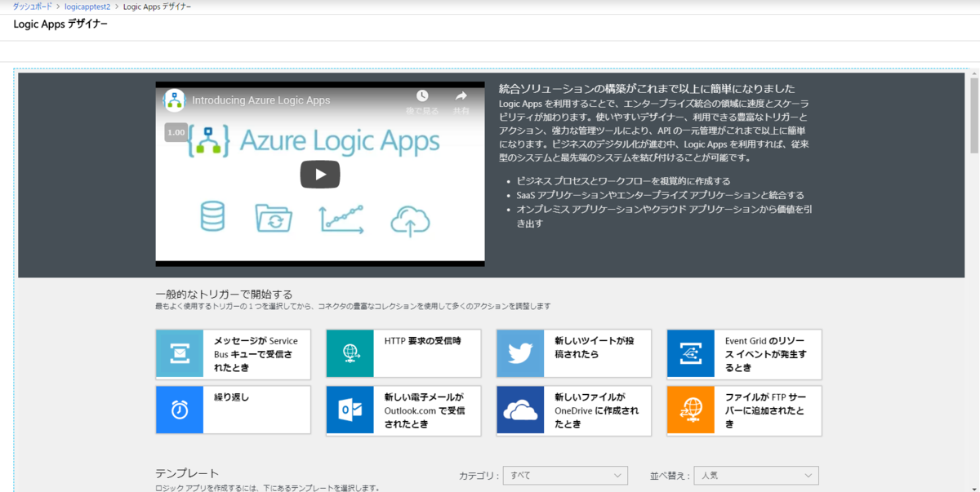Image resolution: width=980 pixels, height=492 pixels.
Task: Click the テンプレート section heading
Action: (x=187, y=473)
